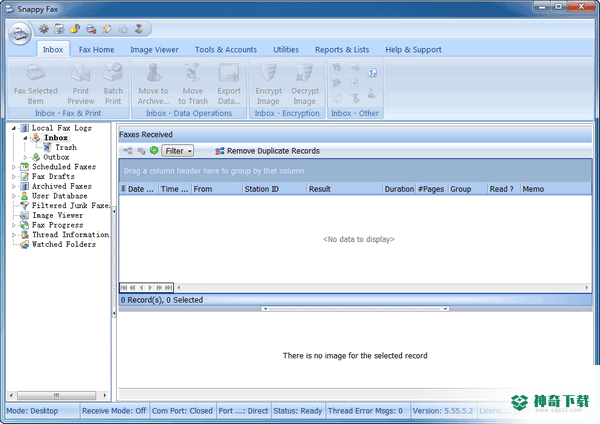This screenshot has width=600, height=424.
Task: Open the Image Viewer tab
Action: point(154,50)
